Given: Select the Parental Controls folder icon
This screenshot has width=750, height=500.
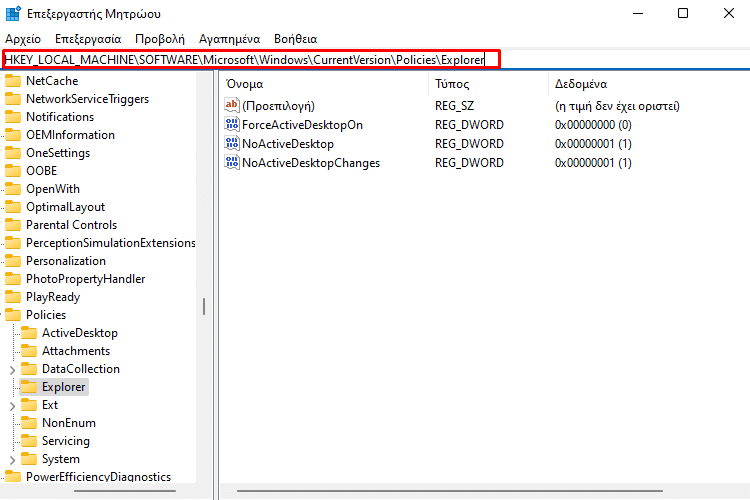Looking at the screenshot, I should click(13, 225).
